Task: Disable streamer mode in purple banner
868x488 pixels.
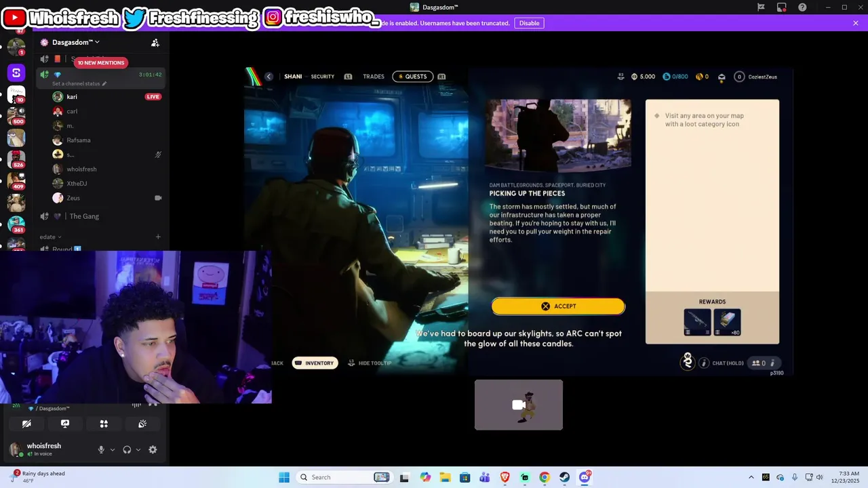Action: (x=529, y=23)
